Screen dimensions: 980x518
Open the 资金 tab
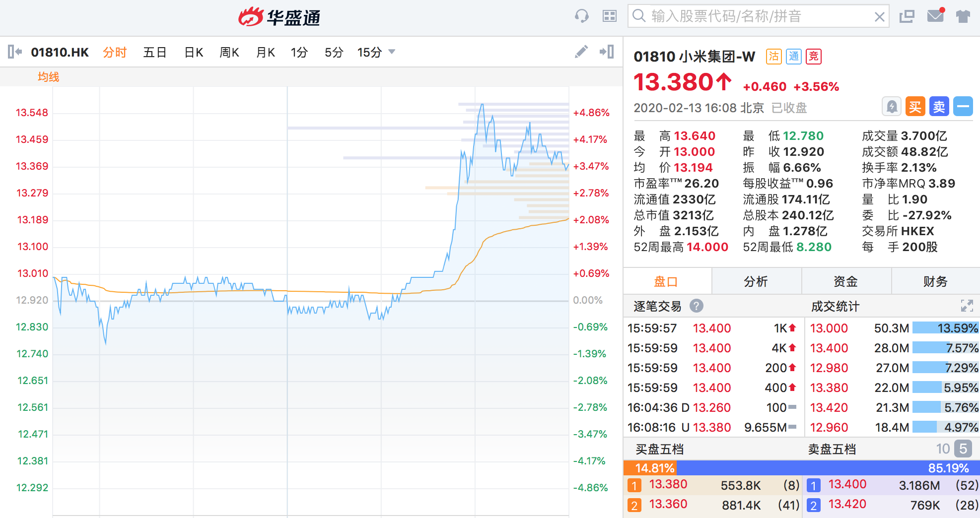tap(845, 282)
